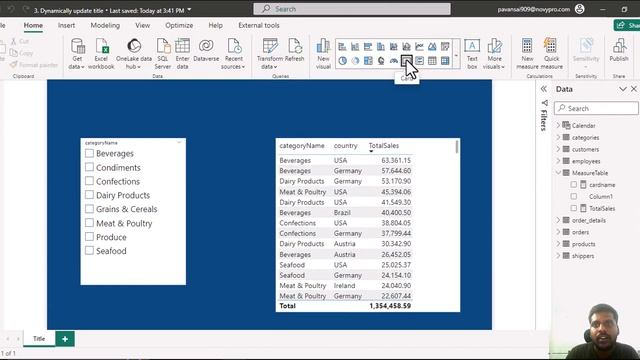The width and height of the screenshot is (640, 360).
Task: Open Transform data
Action: (x=269, y=53)
